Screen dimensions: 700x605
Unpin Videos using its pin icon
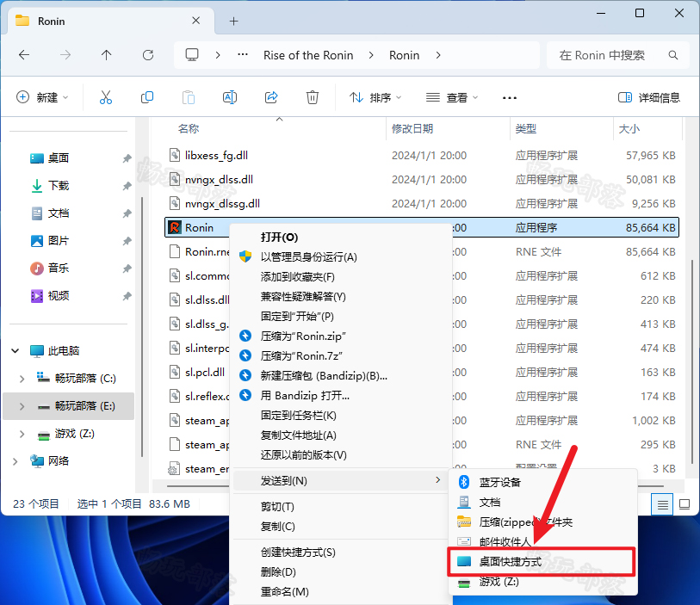coord(127,296)
